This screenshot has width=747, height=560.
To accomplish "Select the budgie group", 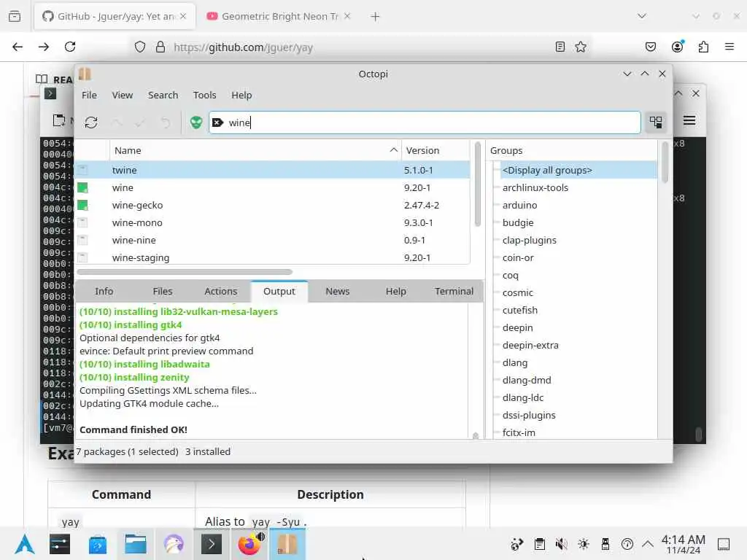I will pyautogui.click(x=517, y=223).
